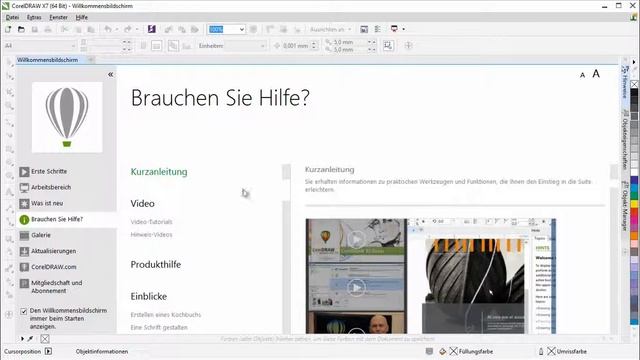Play the top video thumbnail

point(356,240)
